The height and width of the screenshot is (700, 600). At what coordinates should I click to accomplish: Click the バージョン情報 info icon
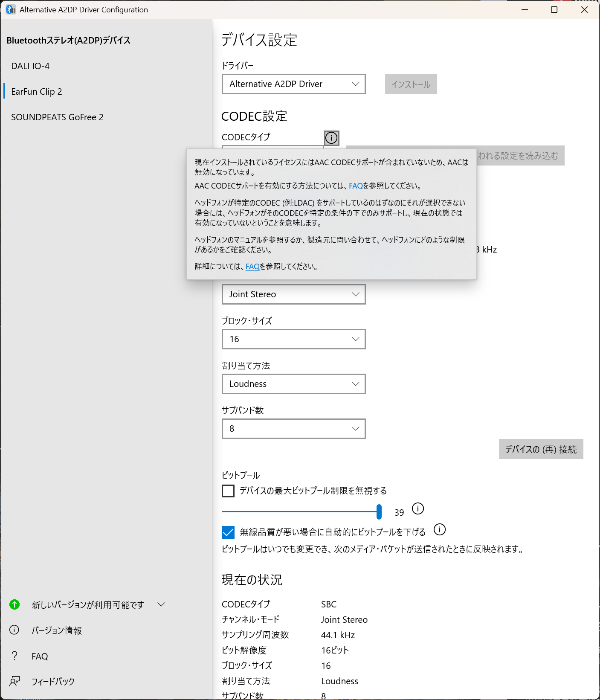[14, 630]
